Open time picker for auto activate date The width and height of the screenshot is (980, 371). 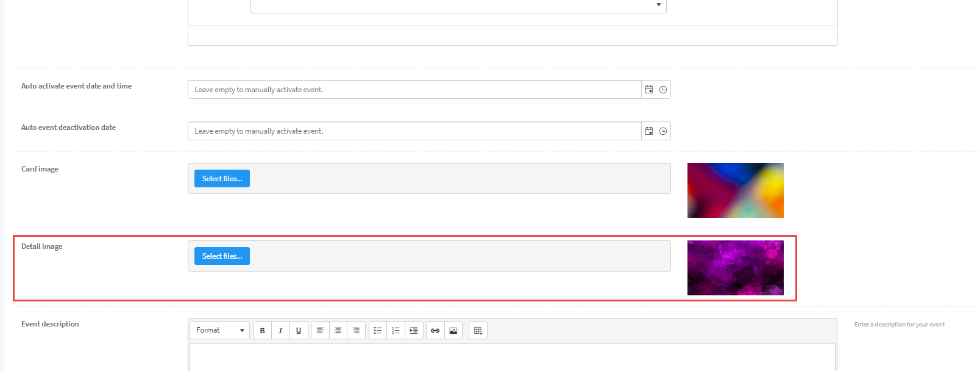pos(663,90)
